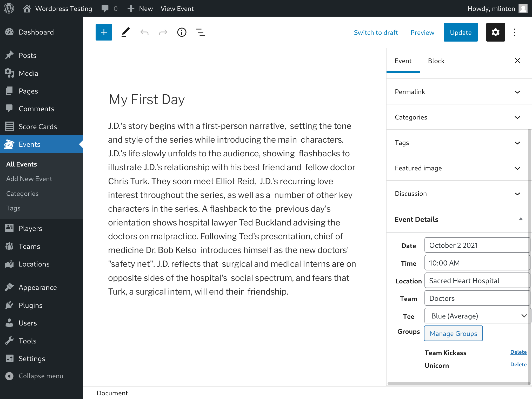Click the WordPress logo icon
Viewport: 532px width, 399px height.
(9, 8)
